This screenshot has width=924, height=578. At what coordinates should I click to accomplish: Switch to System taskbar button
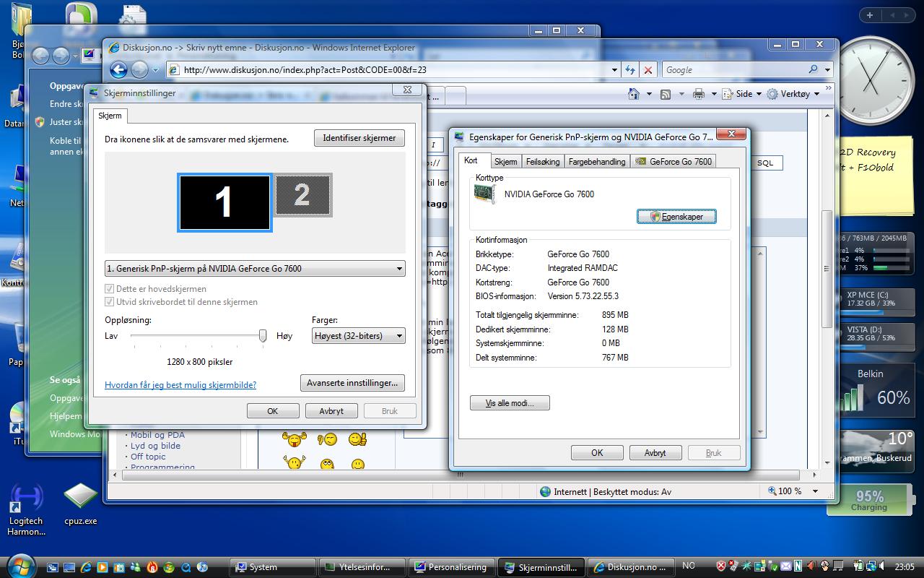click(273, 567)
